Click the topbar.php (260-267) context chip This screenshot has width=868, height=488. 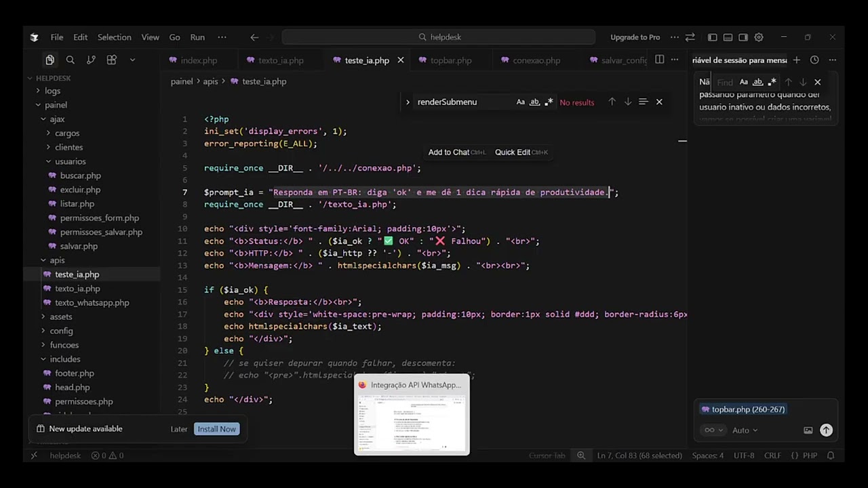(743, 409)
